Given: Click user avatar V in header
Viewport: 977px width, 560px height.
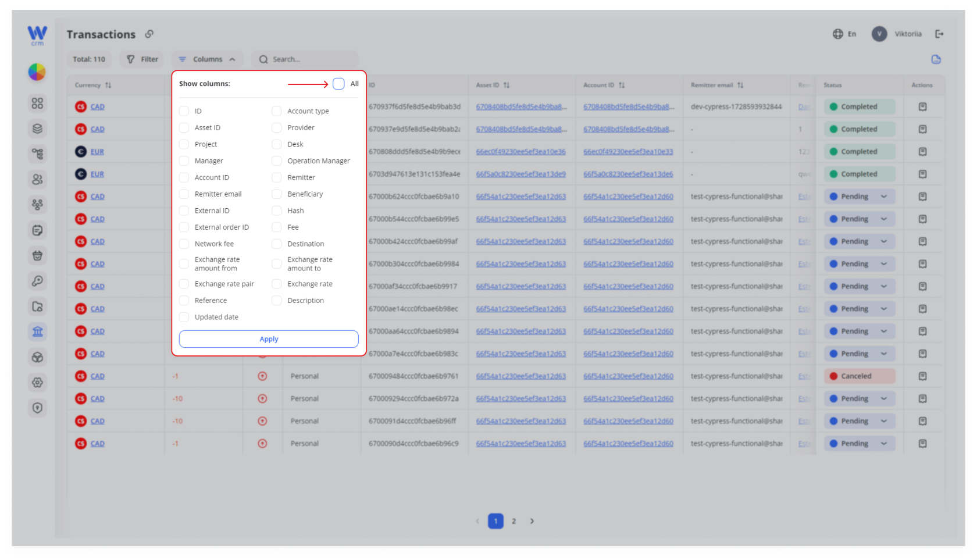Looking at the screenshot, I should pos(879,34).
